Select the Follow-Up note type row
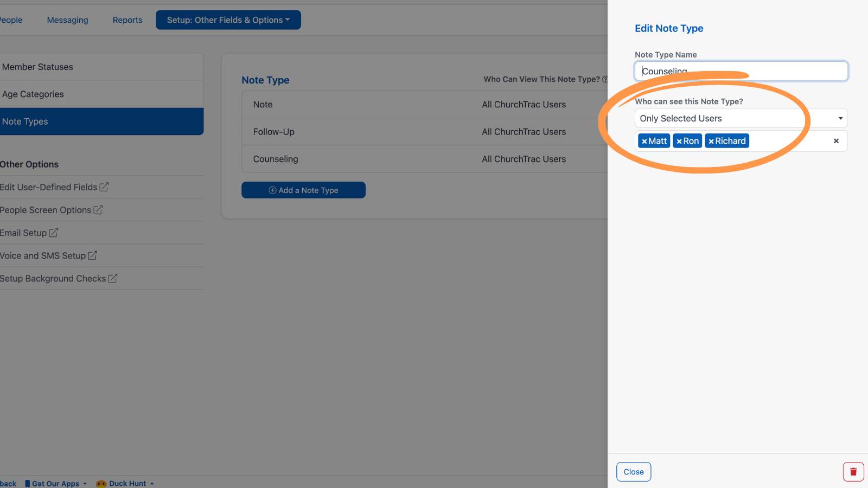Viewport: 868px width, 488px height. click(425, 132)
